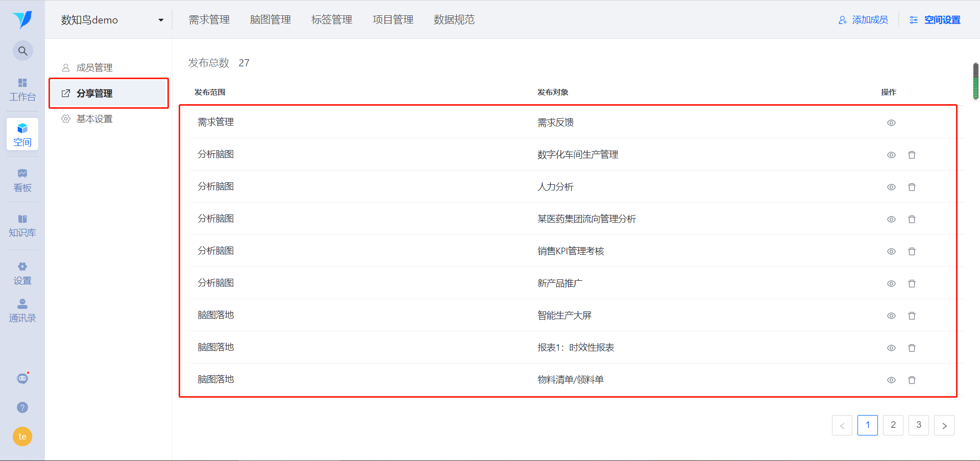Click eye icon for 销售KPI管理考核 row
Image resolution: width=980 pixels, height=461 pixels.
(x=891, y=251)
